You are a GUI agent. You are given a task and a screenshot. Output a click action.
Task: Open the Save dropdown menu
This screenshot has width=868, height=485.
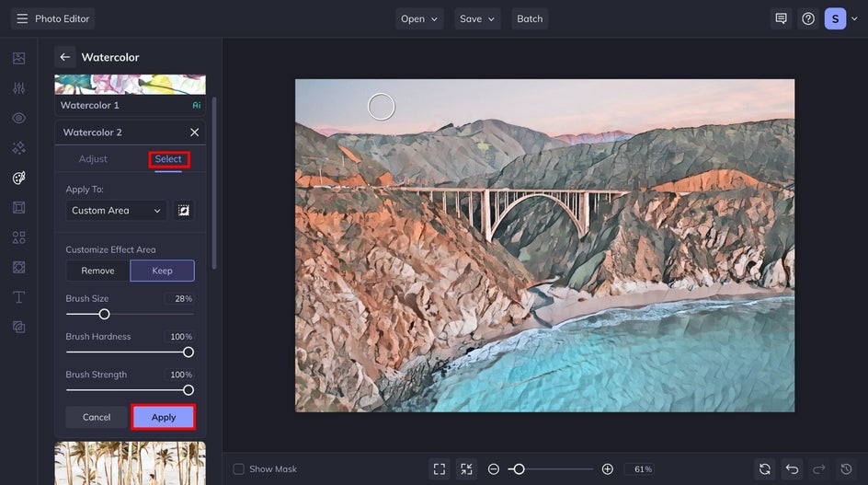[x=477, y=18]
